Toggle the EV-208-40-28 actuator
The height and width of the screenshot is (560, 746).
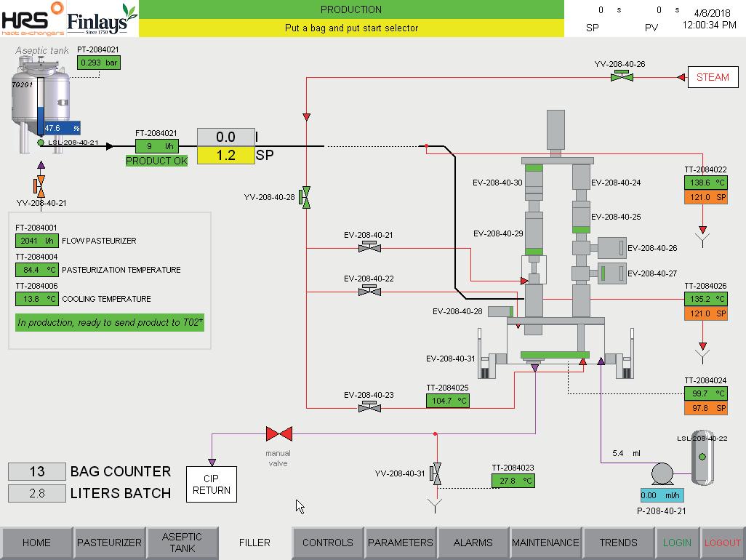click(x=500, y=312)
